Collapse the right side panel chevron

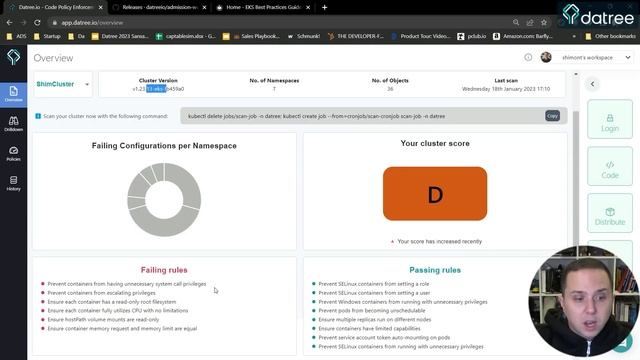click(x=593, y=84)
